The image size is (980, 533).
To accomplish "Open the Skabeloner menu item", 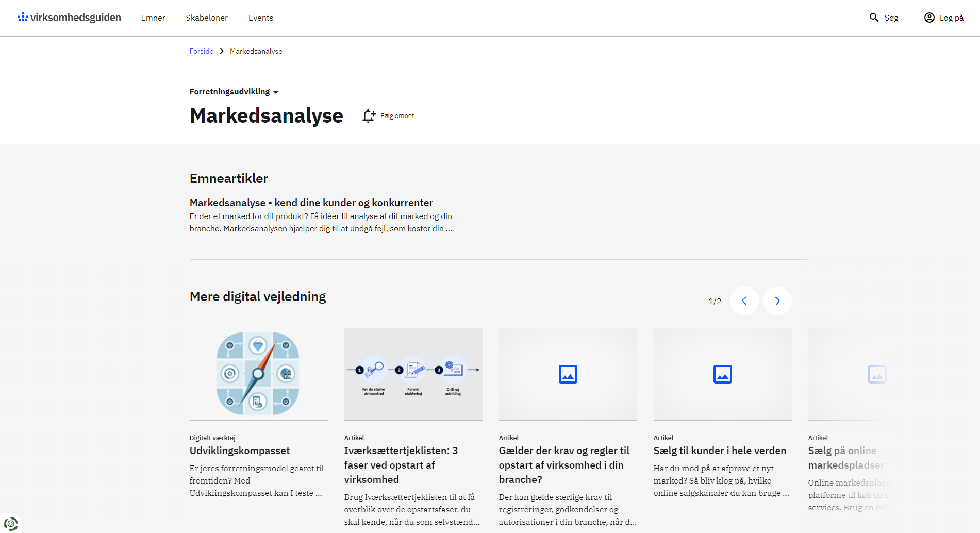I will click(207, 18).
